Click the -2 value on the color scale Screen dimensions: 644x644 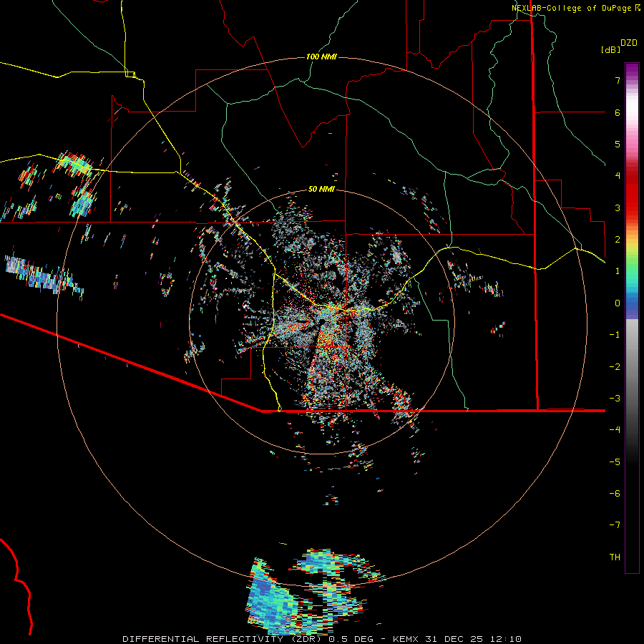615,367
